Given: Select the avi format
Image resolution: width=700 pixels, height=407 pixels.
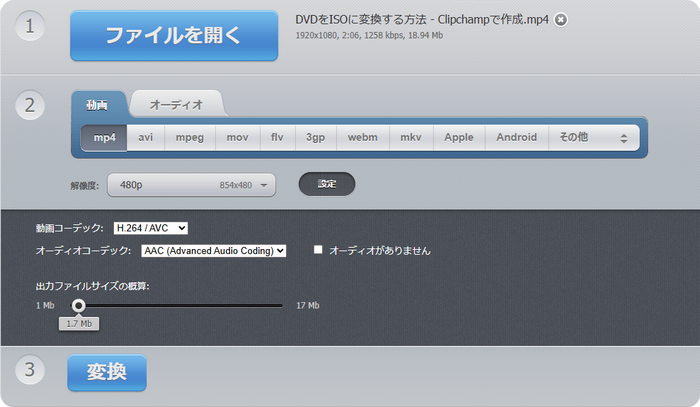Looking at the screenshot, I should tap(146, 137).
